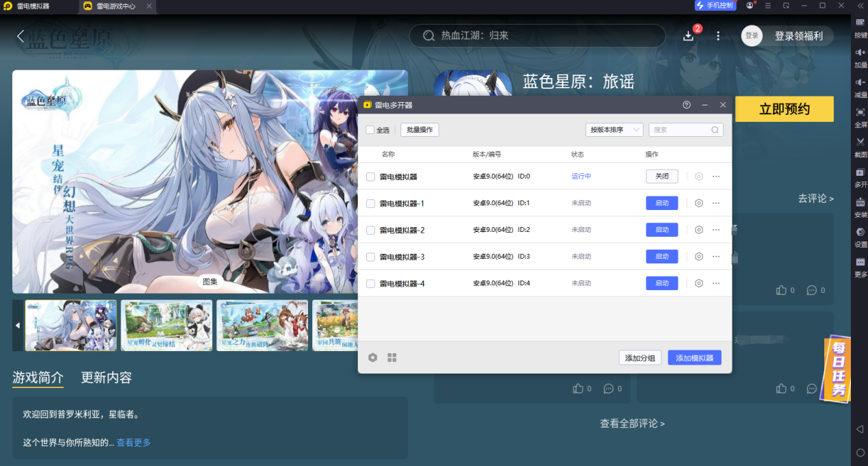Close the 雷电游戏中心 tab

pos(149,5)
